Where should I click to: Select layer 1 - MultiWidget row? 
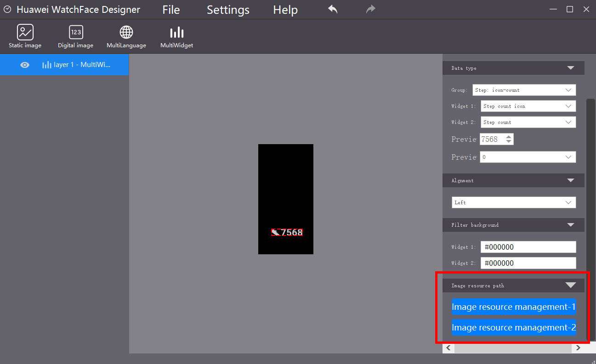tap(64, 65)
